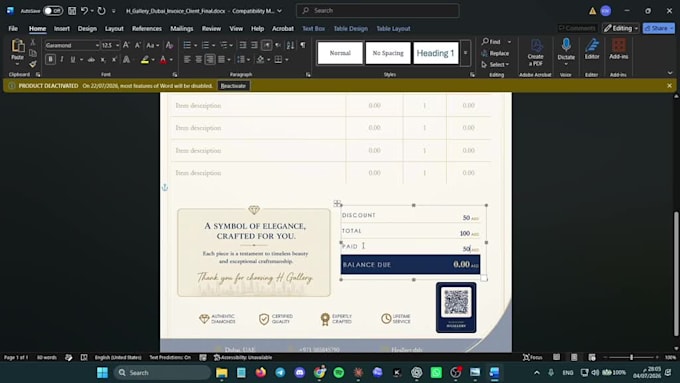Open the Shading fill bucket
This screenshot has height=383, width=680.
[x=260, y=59]
